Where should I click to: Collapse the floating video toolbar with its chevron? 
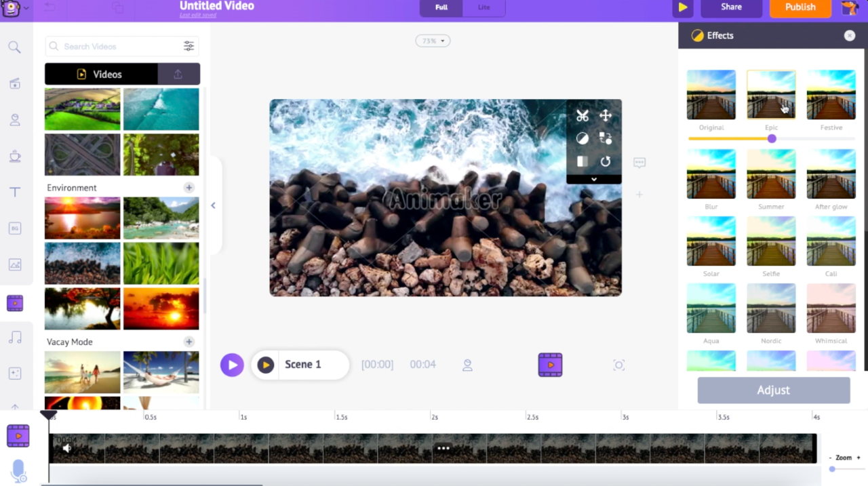593,178
